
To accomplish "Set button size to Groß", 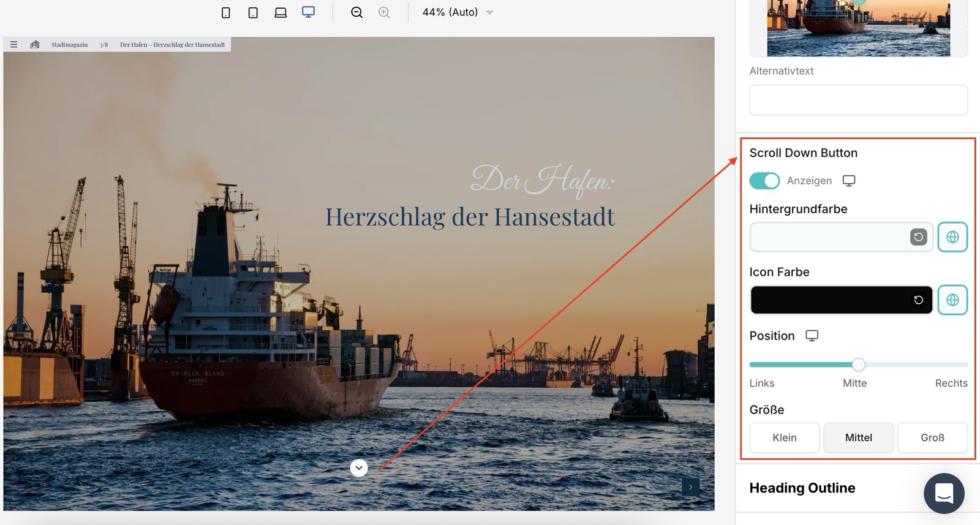I will pos(932,437).
